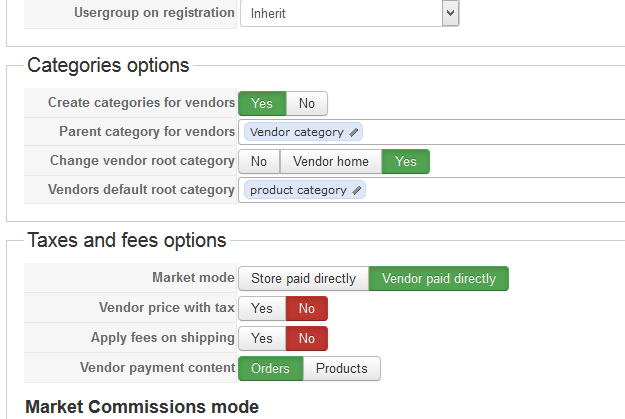This screenshot has width=625, height=419.
Task: Click the Vendors default root category field
Action: (x=490, y=190)
